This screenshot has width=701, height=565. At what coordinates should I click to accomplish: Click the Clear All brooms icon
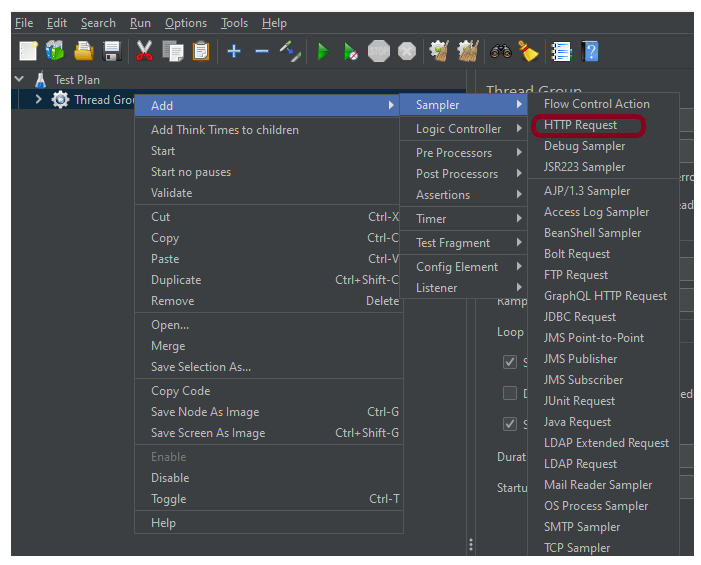(x=467, y=51)
